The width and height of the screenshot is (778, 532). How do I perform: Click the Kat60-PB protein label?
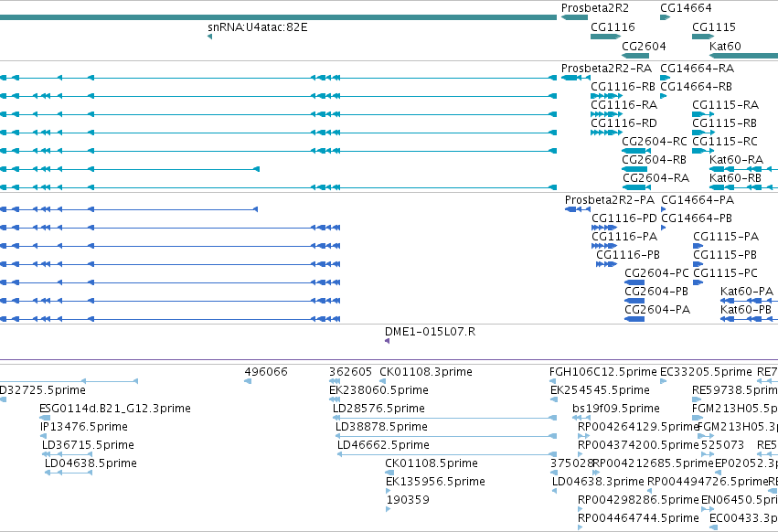click(x=745, y=310)
